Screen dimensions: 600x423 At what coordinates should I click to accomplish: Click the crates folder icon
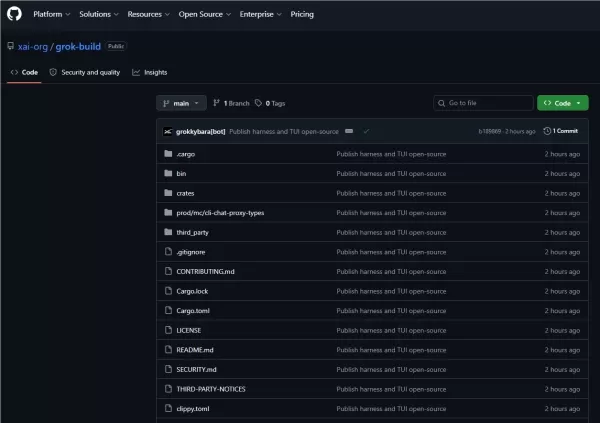click(168, 193)
